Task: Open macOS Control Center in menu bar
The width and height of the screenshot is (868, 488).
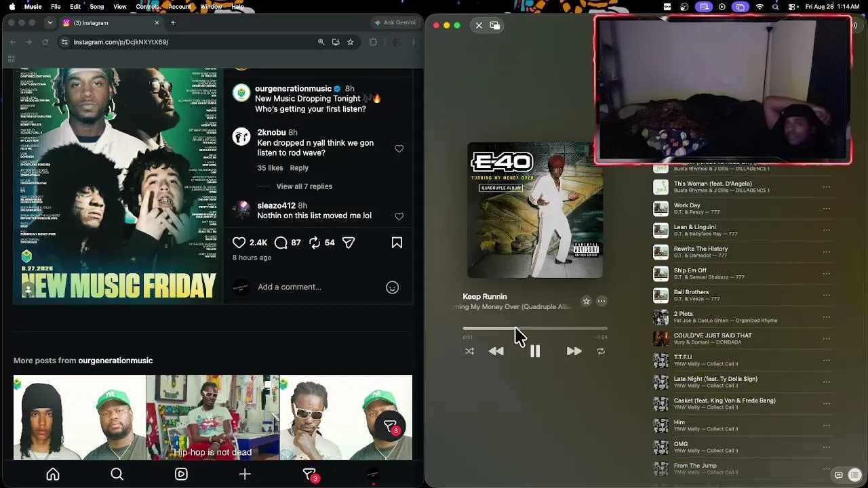Action: click(x=791, y=7)
